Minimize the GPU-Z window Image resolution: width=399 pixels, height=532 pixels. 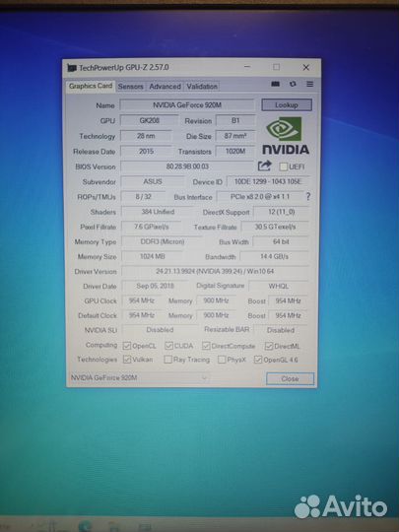pos(247,67)
